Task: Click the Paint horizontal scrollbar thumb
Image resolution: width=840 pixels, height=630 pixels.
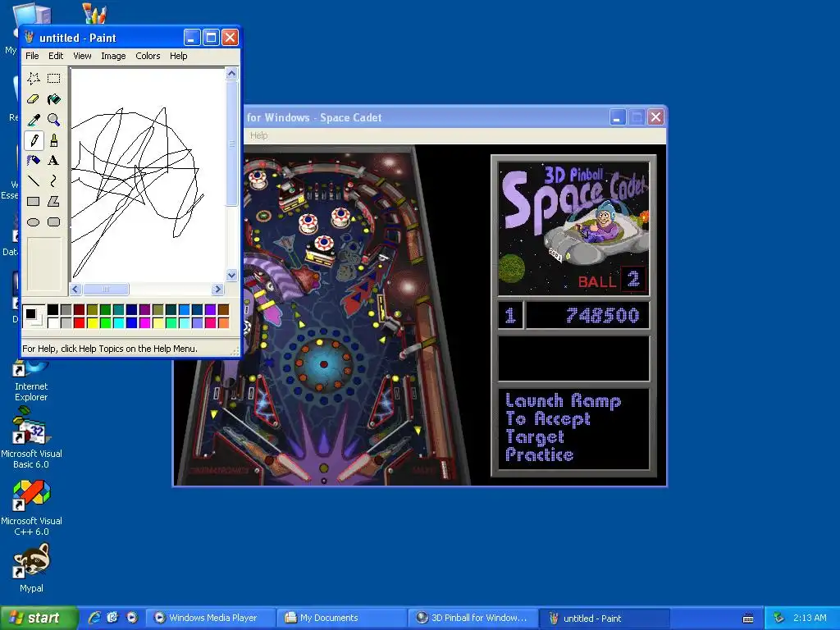Action: [106, 290]
